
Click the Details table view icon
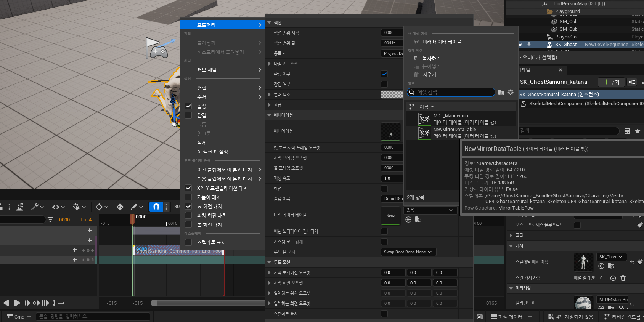click(627, 131)
